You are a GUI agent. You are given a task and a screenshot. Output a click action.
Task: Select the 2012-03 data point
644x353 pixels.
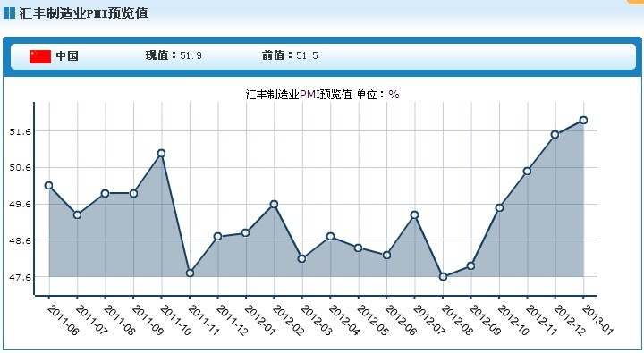tap(302, 258)
